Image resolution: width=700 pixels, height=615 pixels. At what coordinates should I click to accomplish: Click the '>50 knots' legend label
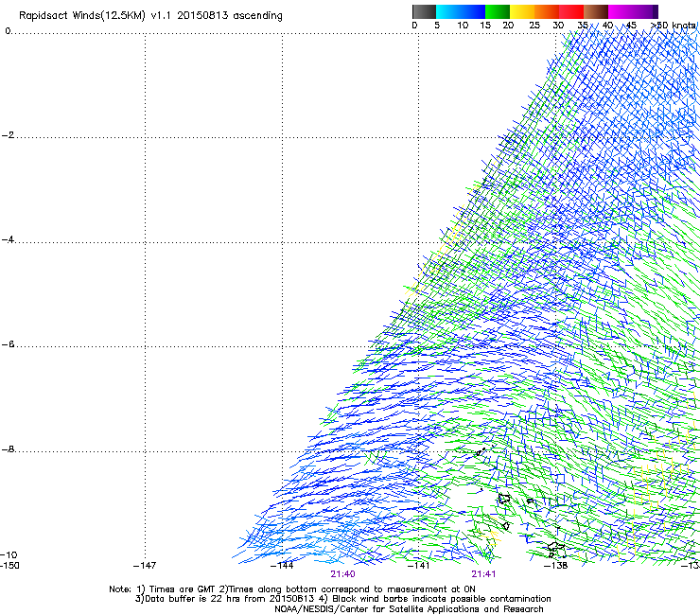coord(673,26)
